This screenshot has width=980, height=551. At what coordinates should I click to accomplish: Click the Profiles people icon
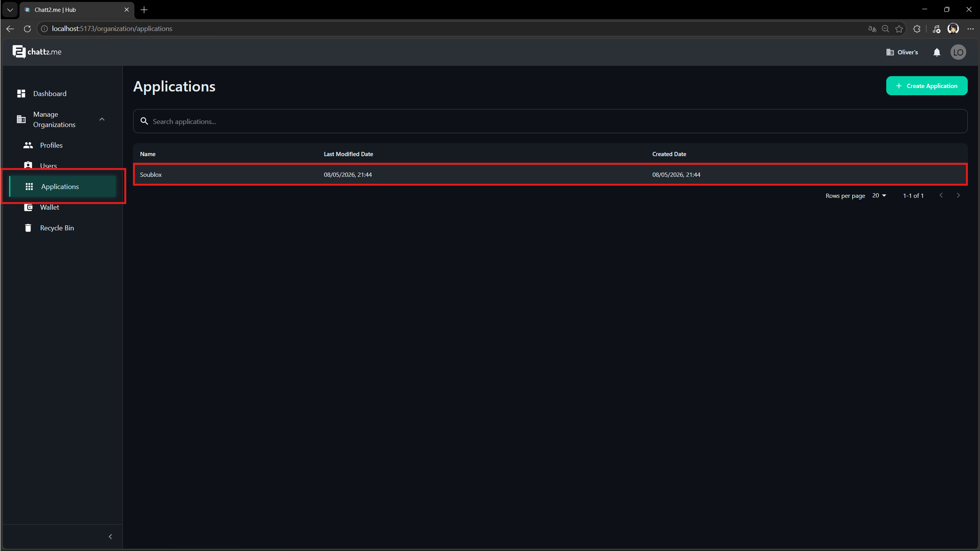[x=28, y=145]
